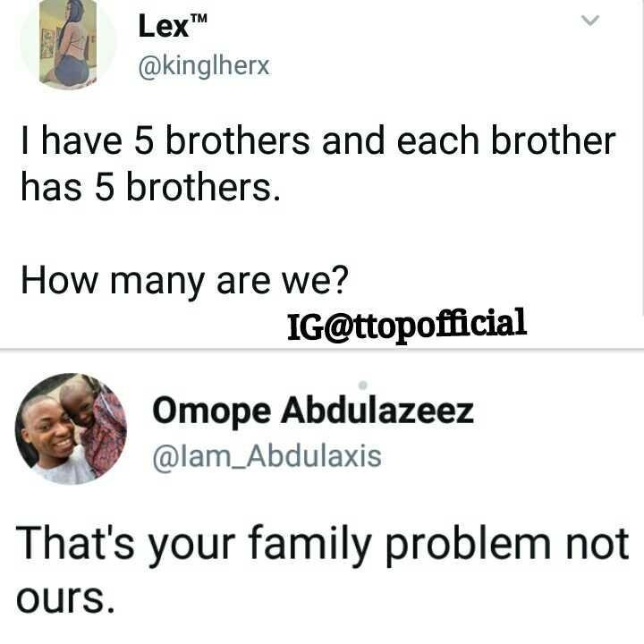
Task: Open the tweet line "I have 5 brothers and each brother"
Action: click(x=318, y=141)
